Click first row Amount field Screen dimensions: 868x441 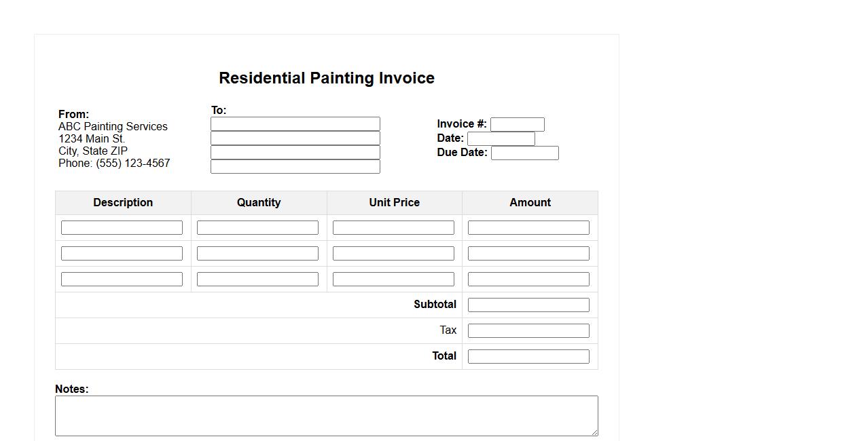tap(528, 227)
